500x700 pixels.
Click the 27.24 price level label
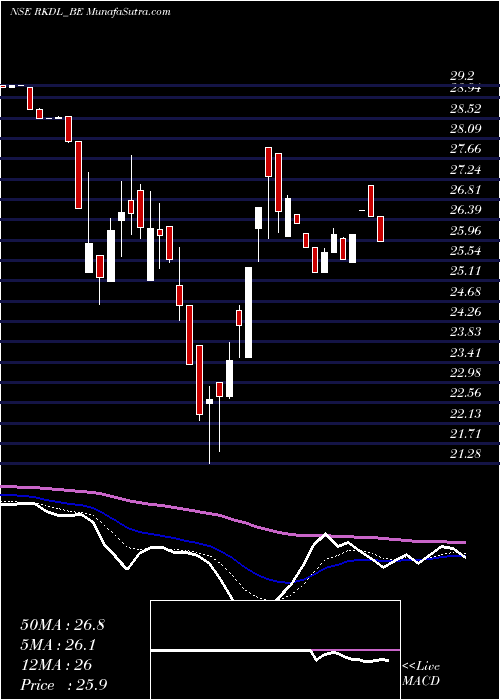click(x=466, y=170)
